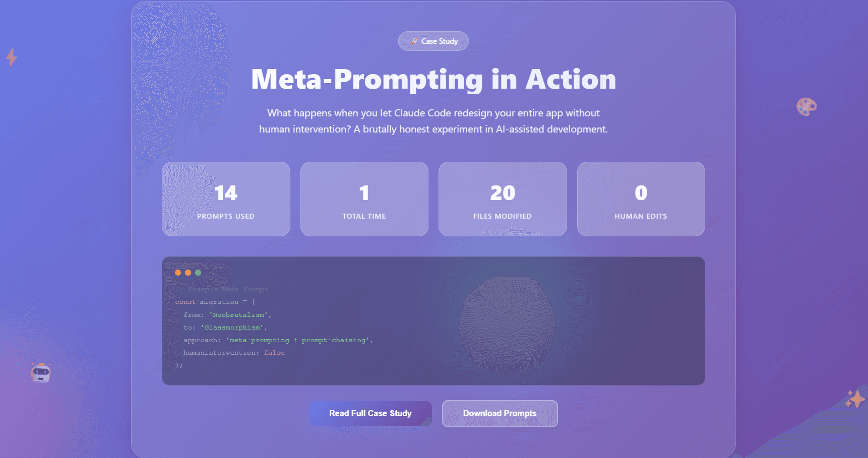Click the Download Prompts button
Screen dimensions: 868x458
click(500, 413)
